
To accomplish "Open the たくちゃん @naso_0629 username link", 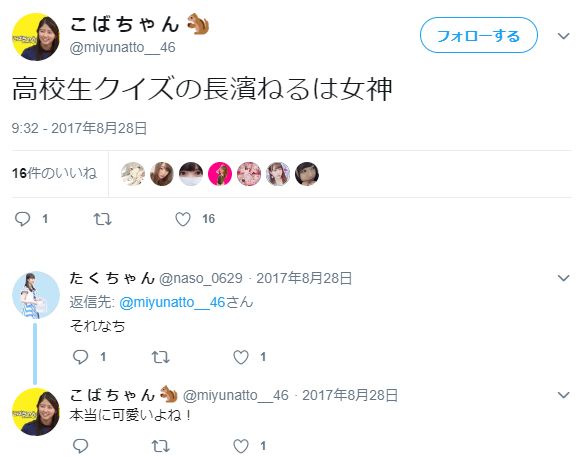I will tap(156, 278).
